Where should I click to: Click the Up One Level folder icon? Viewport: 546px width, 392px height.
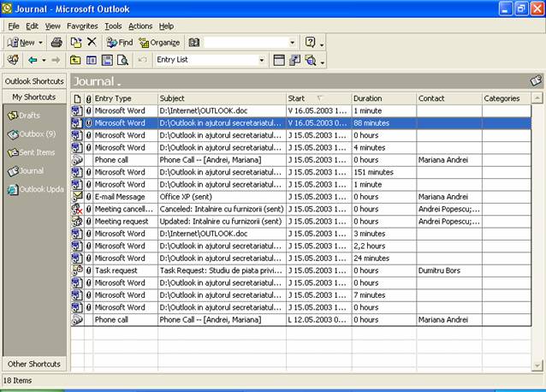pyautogui.click(x=75, y=60)
